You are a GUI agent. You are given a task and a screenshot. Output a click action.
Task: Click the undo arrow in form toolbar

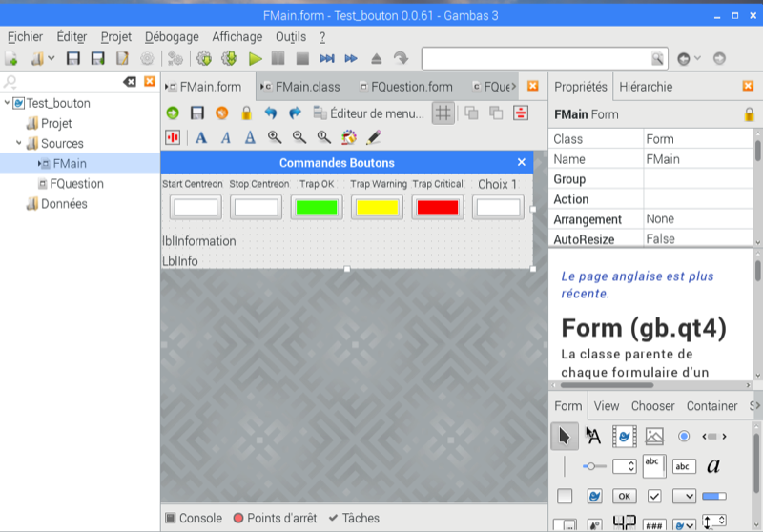[x=271, y=113]
